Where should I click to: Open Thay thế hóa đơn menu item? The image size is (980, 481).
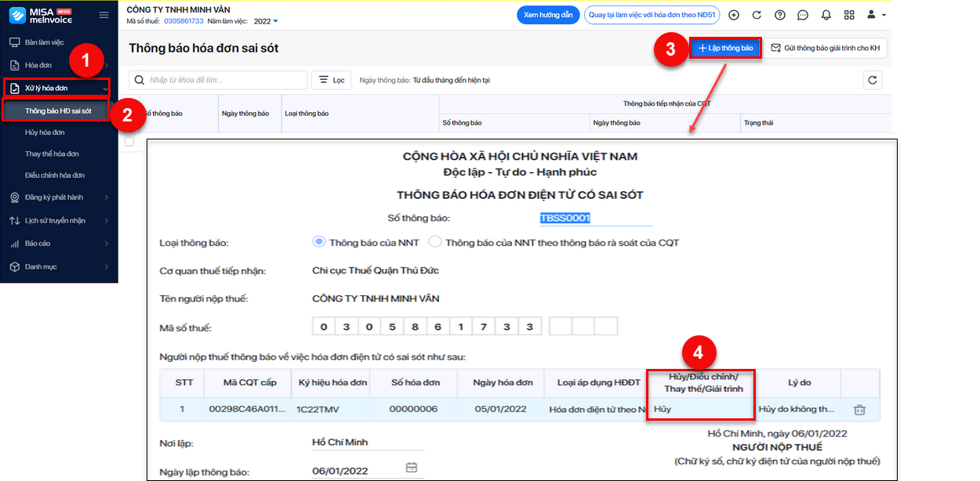pyautogui.click(x=52, y=154)
